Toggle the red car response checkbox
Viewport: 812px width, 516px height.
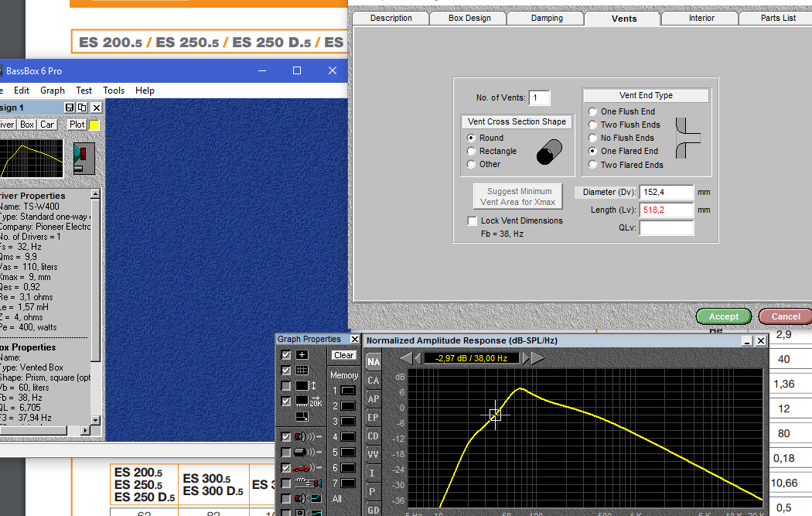tap(286, 468)
